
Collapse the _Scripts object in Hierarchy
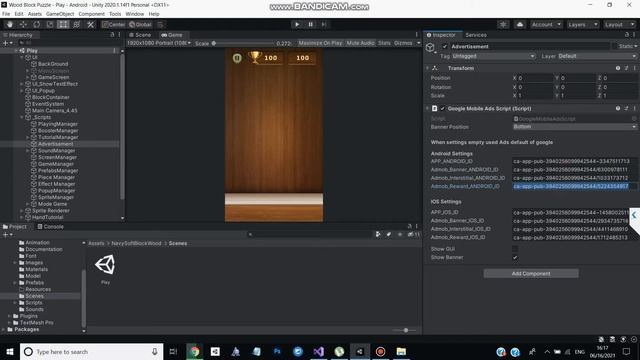(x=22, y=117)
